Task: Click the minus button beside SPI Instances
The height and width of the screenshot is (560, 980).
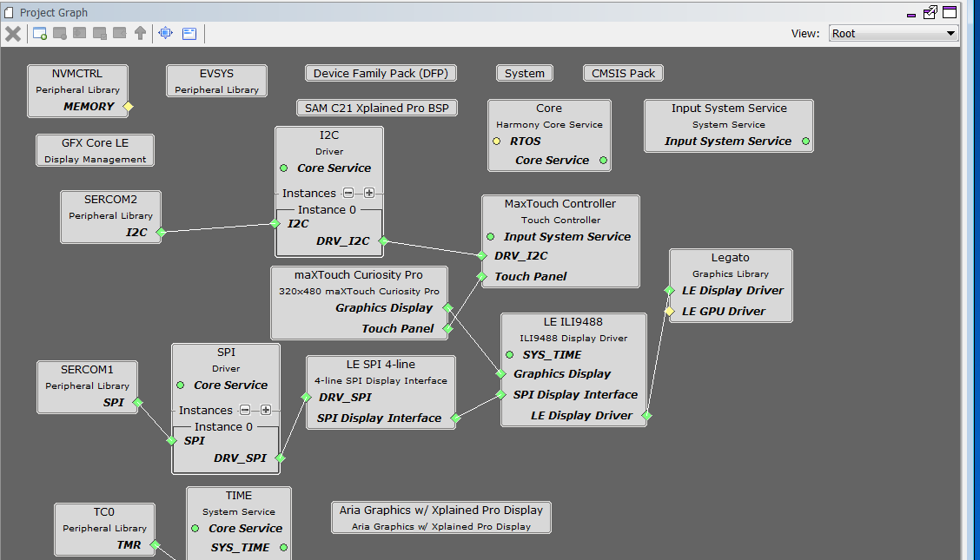Action: (x=245, y=410)
